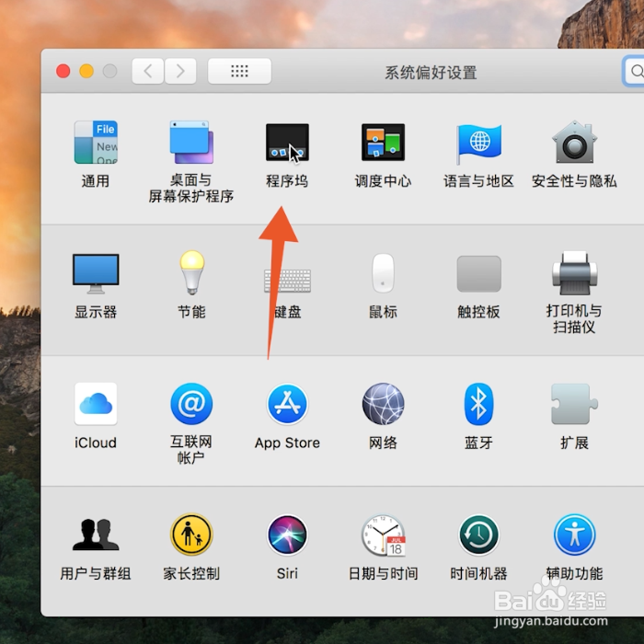Open 扩展 (Extensions) preferences
Screen dimensions: 644x644
coord(574,404)
